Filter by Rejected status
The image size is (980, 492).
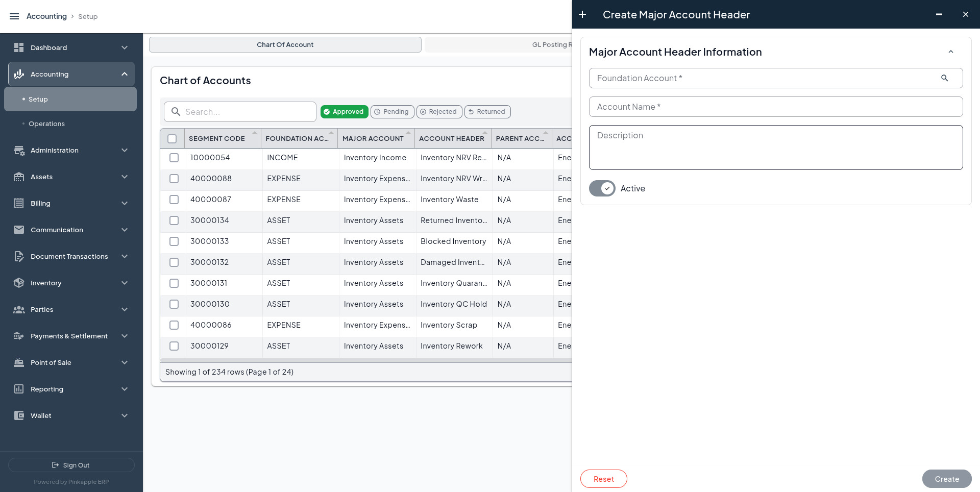(439, 112)
